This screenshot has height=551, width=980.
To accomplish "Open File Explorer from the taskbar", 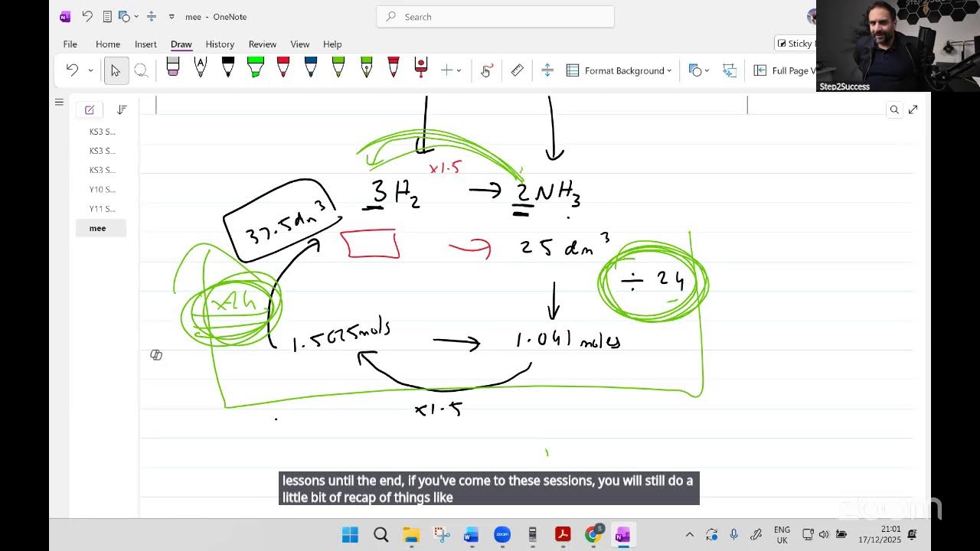I will tap(411, 534).
